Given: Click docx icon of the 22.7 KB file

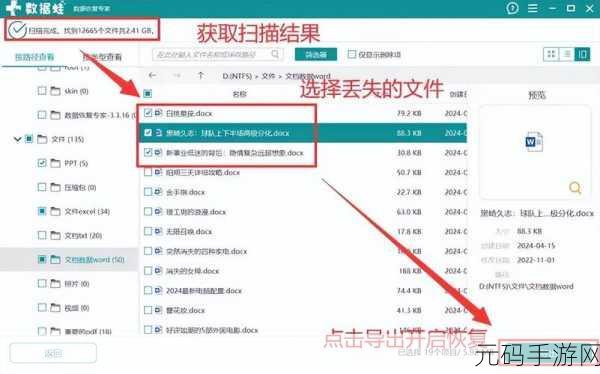Looking at the screenshot, I should pos(158,192).
